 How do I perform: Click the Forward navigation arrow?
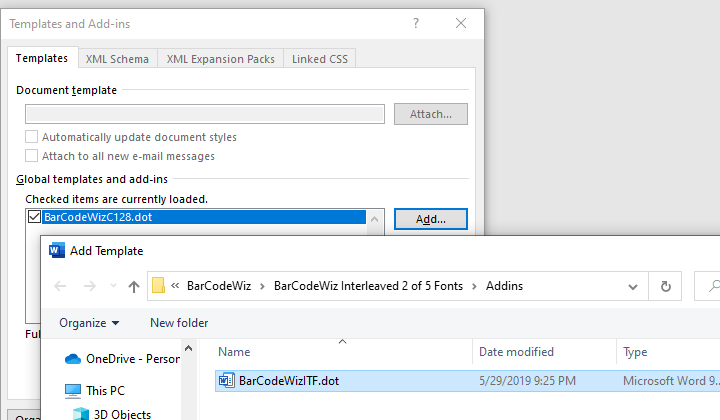[x=90, y=286]
